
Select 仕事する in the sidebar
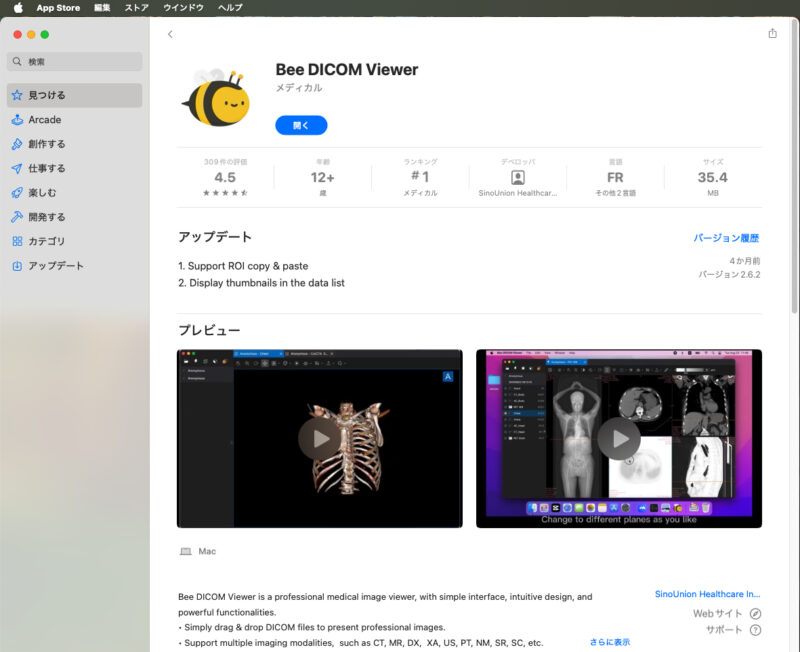tap(74, 168)
